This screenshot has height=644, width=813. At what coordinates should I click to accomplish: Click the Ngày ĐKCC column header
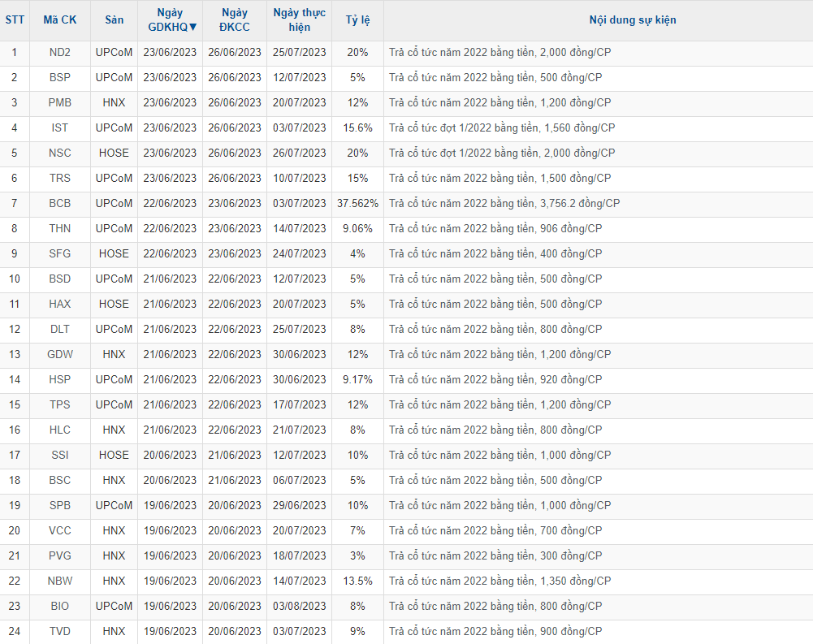234,19
